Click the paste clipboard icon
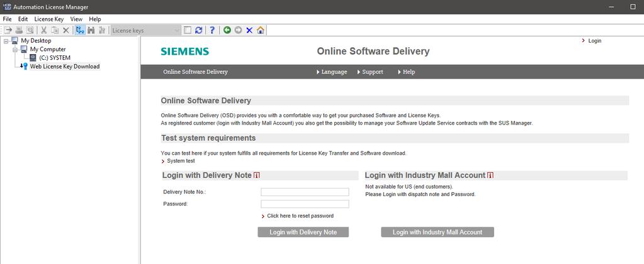Screen dimensions: 644x264 (55, 30)
